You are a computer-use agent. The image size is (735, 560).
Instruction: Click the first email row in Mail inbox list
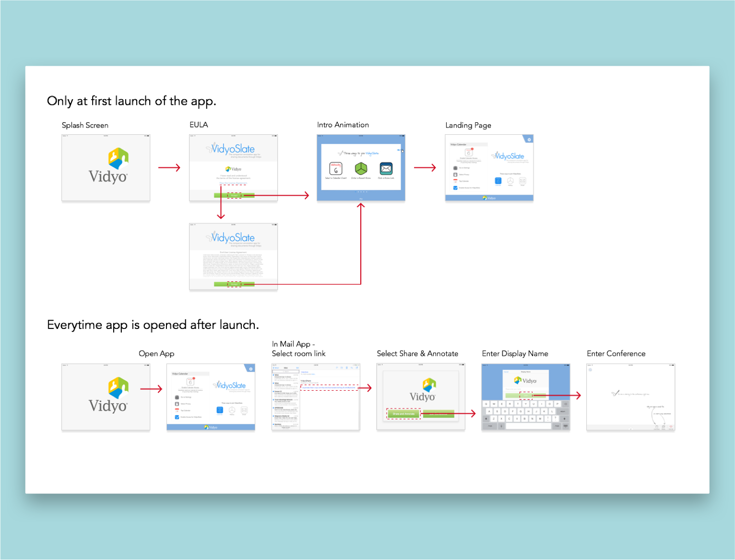point(285,377)
